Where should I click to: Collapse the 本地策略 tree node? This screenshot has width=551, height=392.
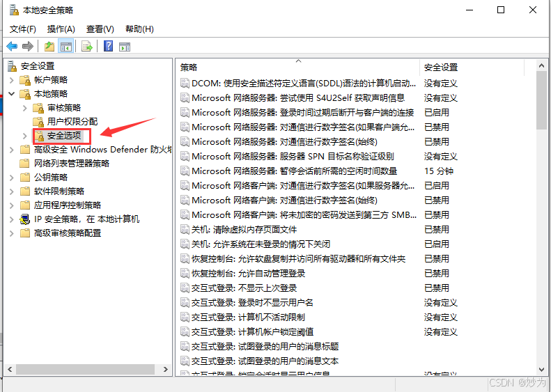12,94
